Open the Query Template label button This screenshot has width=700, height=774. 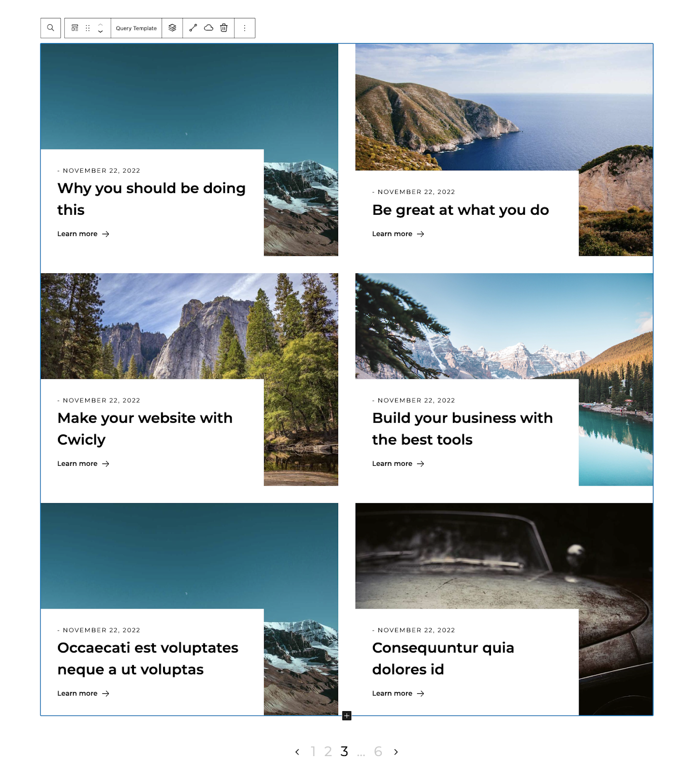tap(136, 28)
